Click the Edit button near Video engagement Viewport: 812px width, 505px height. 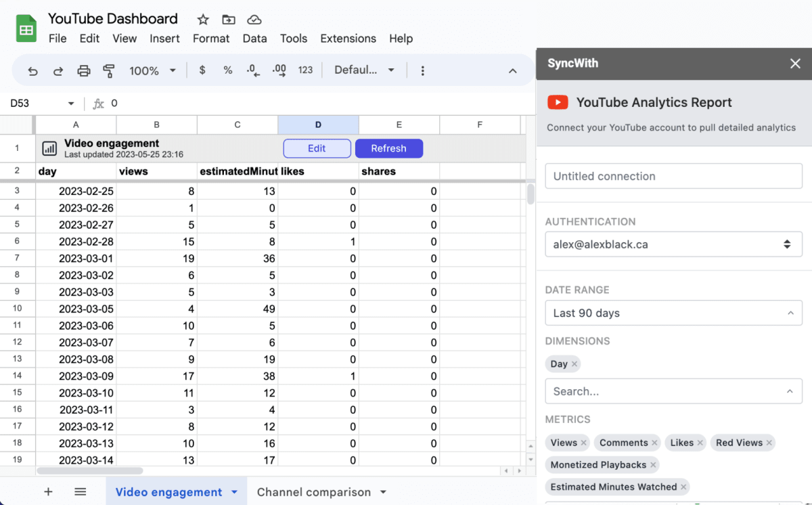[x=317, y=148]
